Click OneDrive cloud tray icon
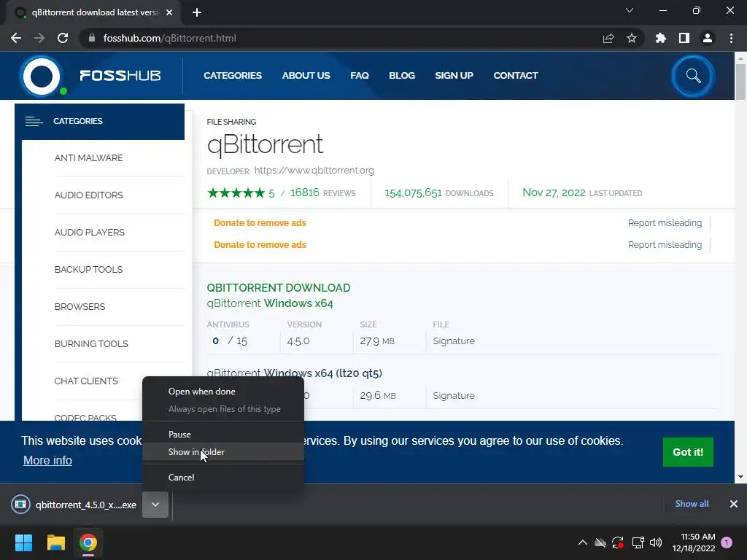 pyautogui.click(x=600, y=542)
